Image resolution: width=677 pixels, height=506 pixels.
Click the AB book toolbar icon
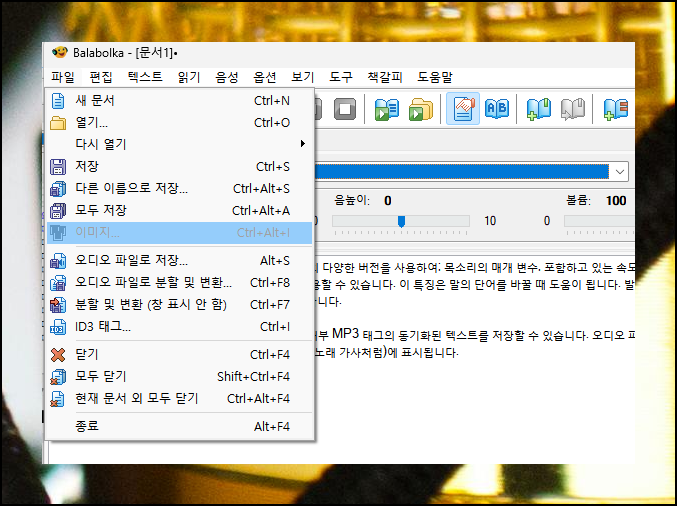point(497,109)
